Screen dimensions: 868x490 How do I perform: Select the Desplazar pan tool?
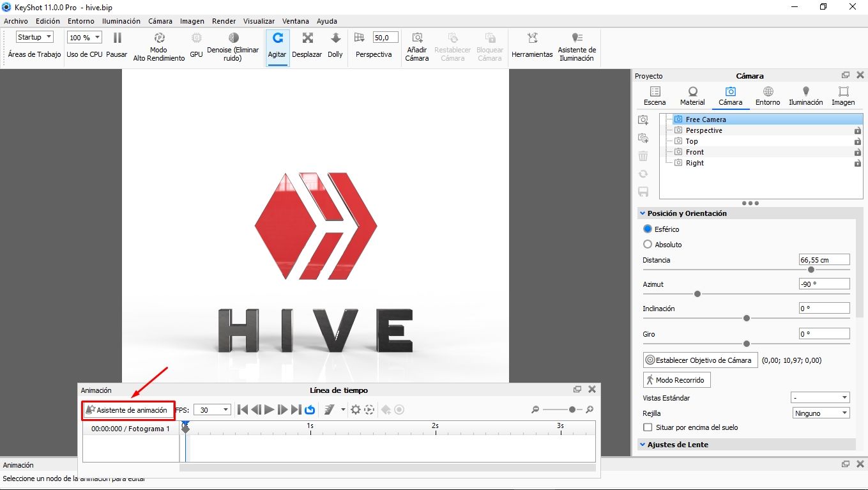307,45
